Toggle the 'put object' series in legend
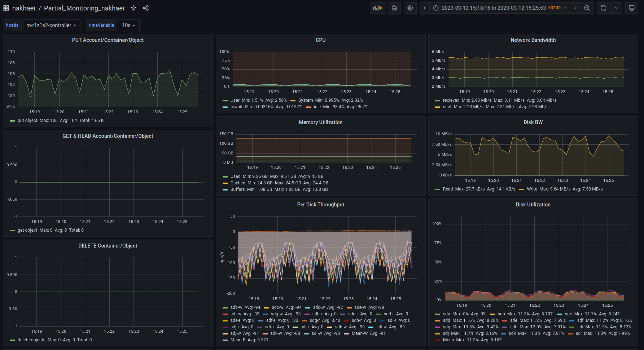Image resolution: width=644 pixels, height=350 pixels. click(27, 121)
